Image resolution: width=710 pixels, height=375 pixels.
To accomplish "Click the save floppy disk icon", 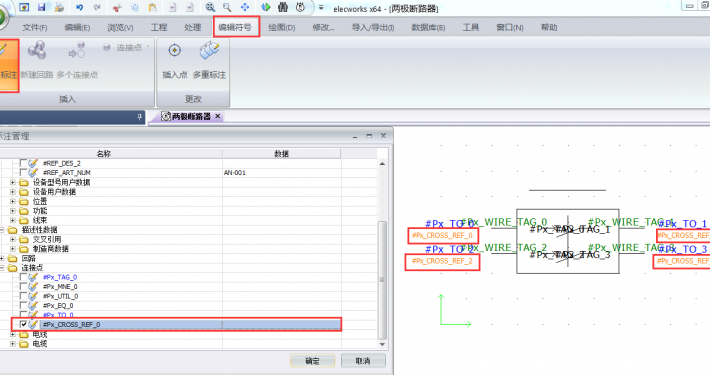I will [42, 7].
